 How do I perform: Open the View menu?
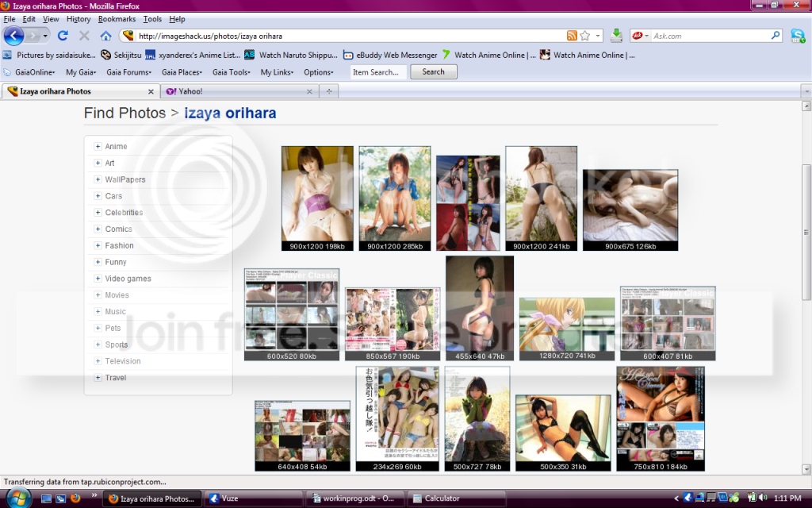coord(51,19)
